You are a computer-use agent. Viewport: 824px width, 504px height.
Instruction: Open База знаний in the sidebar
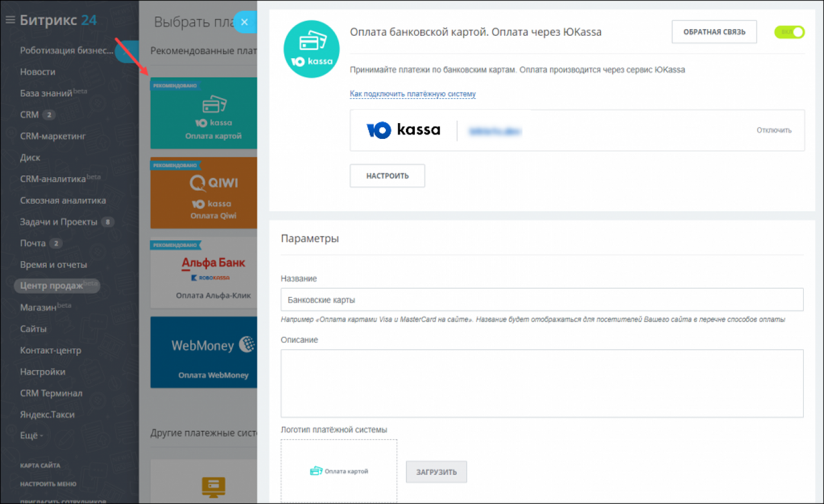point(53,93)
